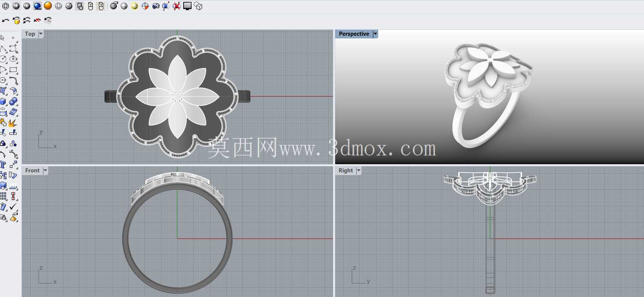Click the red X-marked sphere icon
644x297 pixels.
click(176, 6)
